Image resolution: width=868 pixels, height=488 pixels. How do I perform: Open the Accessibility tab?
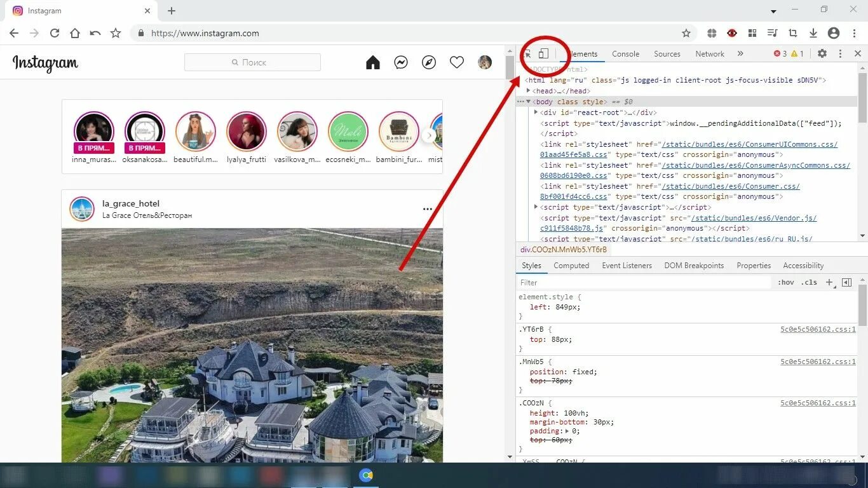[803, 266]
